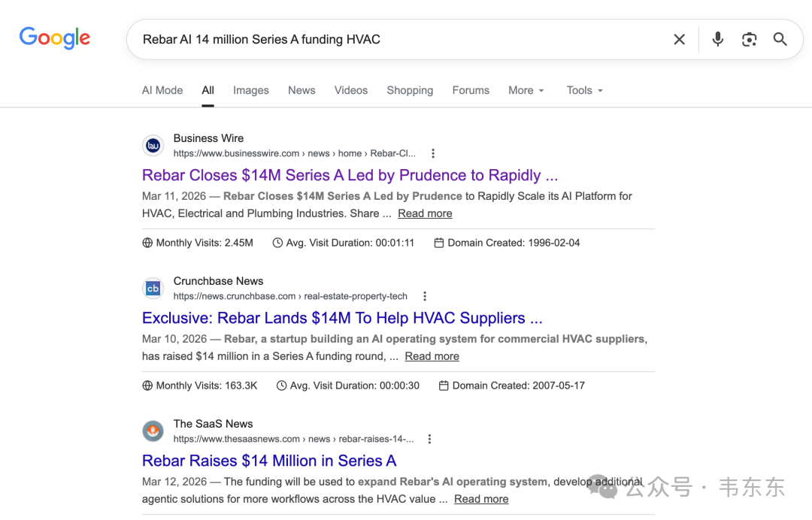The image size is (812, 520).
Task: Open search by image camera icon
Action: coord(749,39)
